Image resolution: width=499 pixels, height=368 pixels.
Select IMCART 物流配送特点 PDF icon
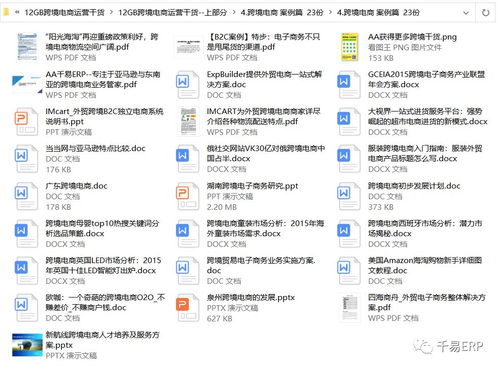[x=188, y=121]
